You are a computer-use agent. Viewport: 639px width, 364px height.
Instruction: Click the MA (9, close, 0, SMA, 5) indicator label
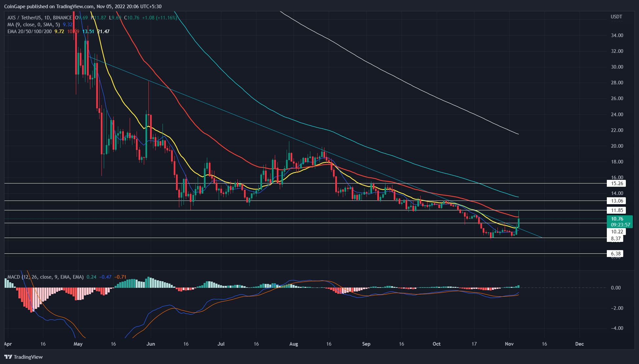(33, 25)
